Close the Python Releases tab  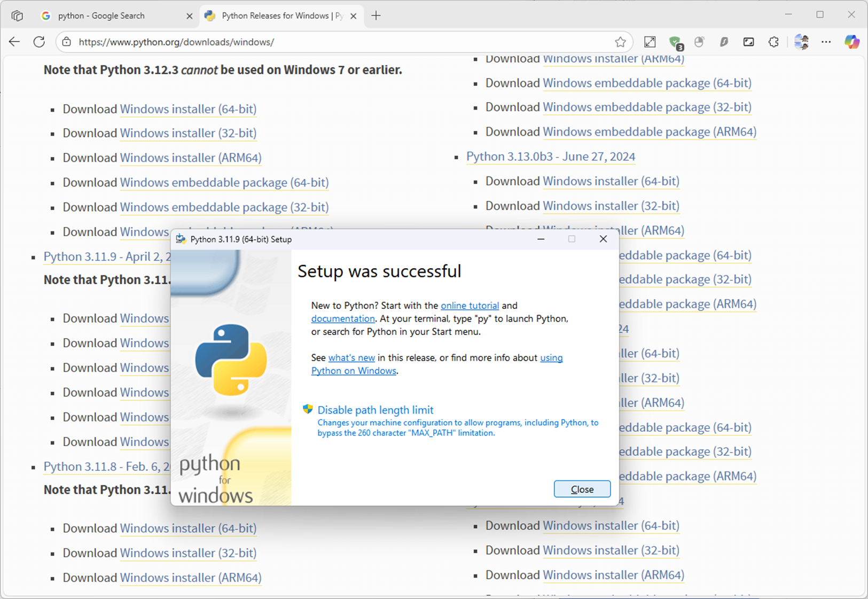pyautogui.click(x=353, y=16)
